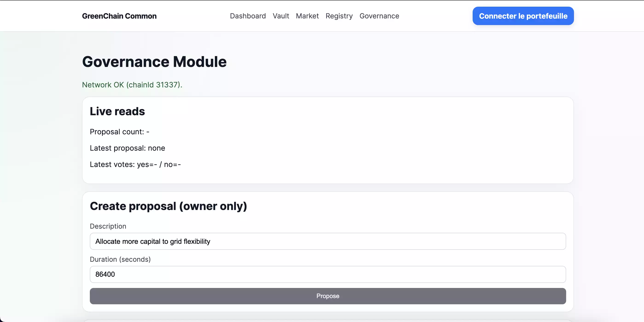Go to the Vault page
Viewport: 644px width, 322px height.
(x=281, y=16)
